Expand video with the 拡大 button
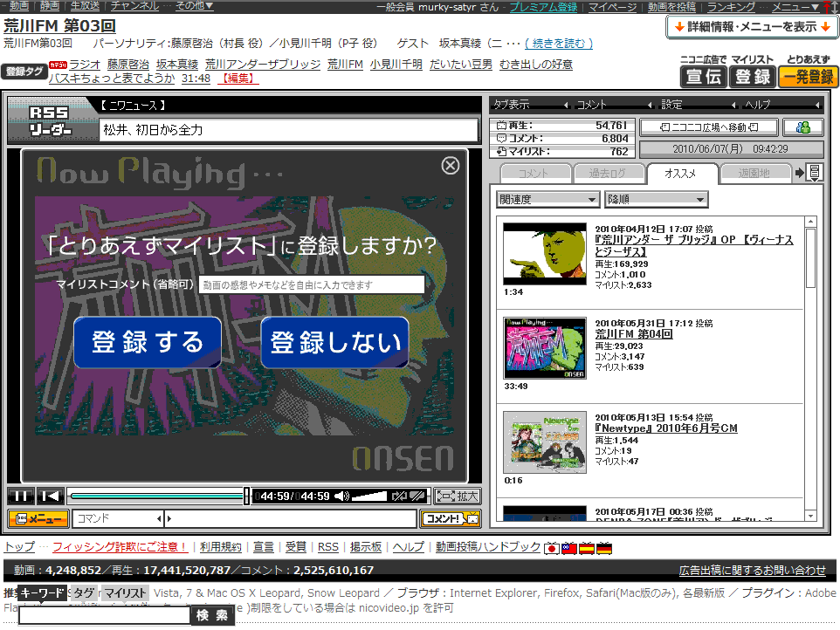The height and width of the screenshot is (630, 840). point(457,496)
